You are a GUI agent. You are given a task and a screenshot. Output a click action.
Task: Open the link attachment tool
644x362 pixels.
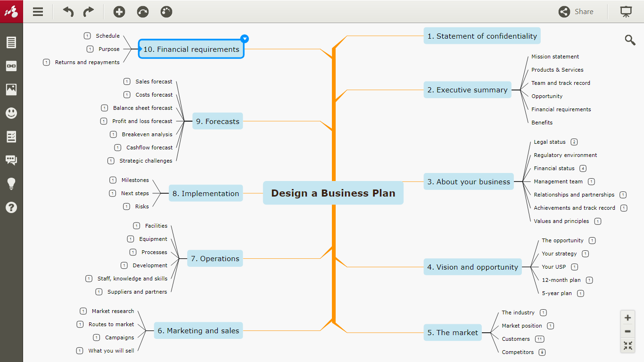pyautogui.click(x=11, y=66)
